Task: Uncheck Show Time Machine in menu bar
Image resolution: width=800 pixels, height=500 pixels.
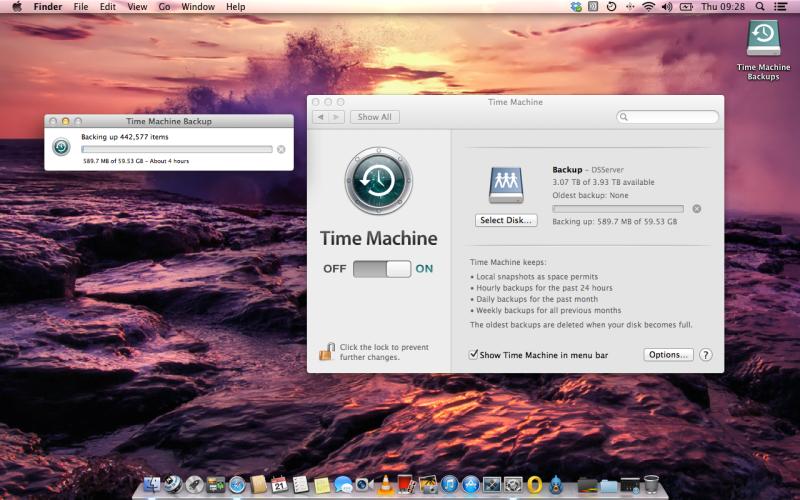Action: point(473,354)
